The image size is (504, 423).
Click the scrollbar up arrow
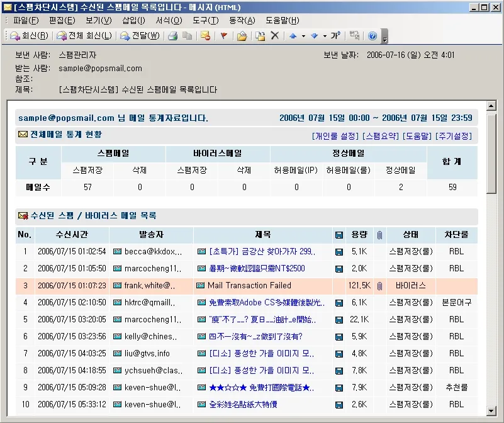[x=491, y=106]
